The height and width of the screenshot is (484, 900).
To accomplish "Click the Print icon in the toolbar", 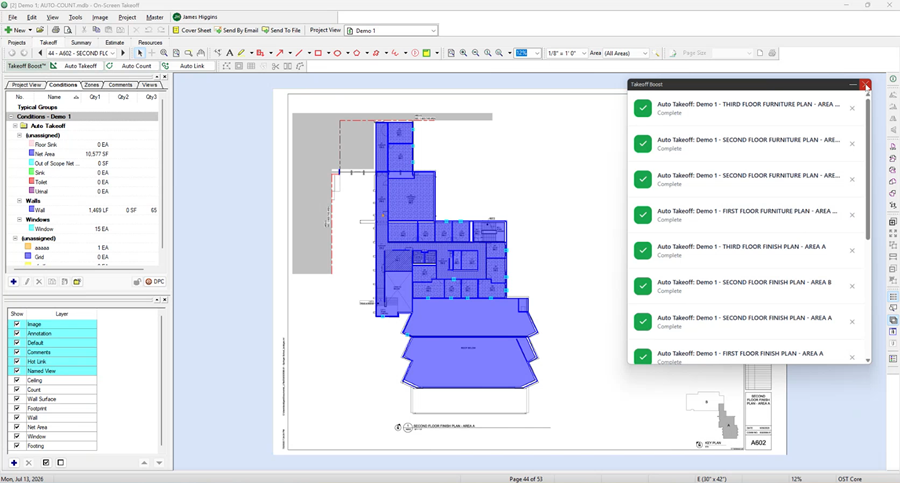I will pos(56,30).
